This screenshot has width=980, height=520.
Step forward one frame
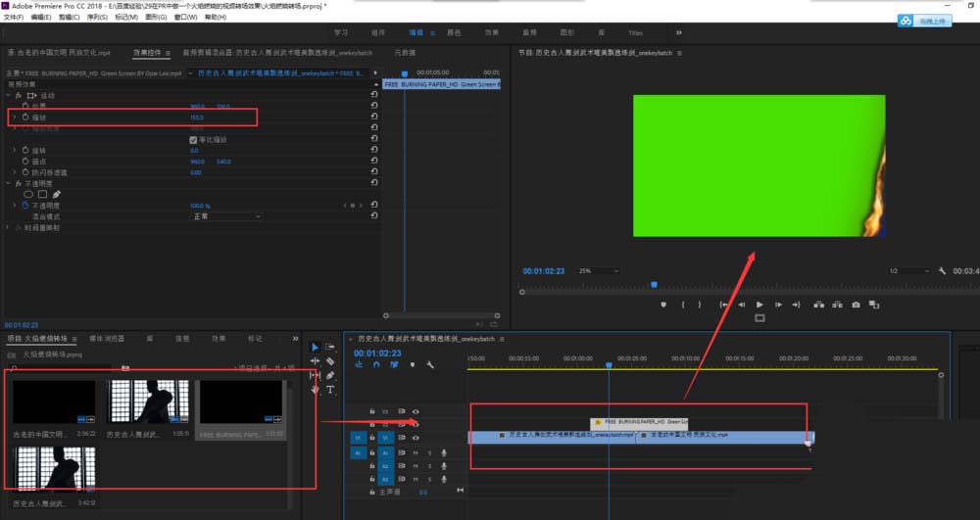tap(778, 305)
